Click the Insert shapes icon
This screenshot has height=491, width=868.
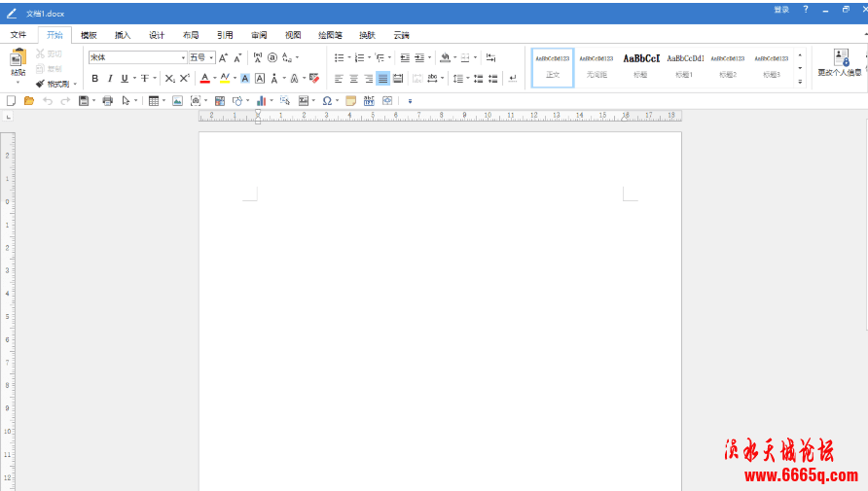pyautogui.click(x=237, y=101)
